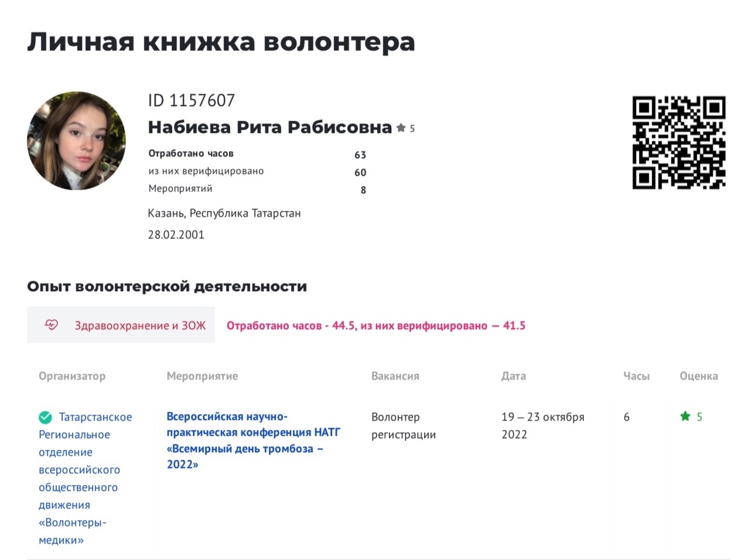Click the Дата column header
The image size is (752, 560).
pyautogui.click(x=513, y=376)
